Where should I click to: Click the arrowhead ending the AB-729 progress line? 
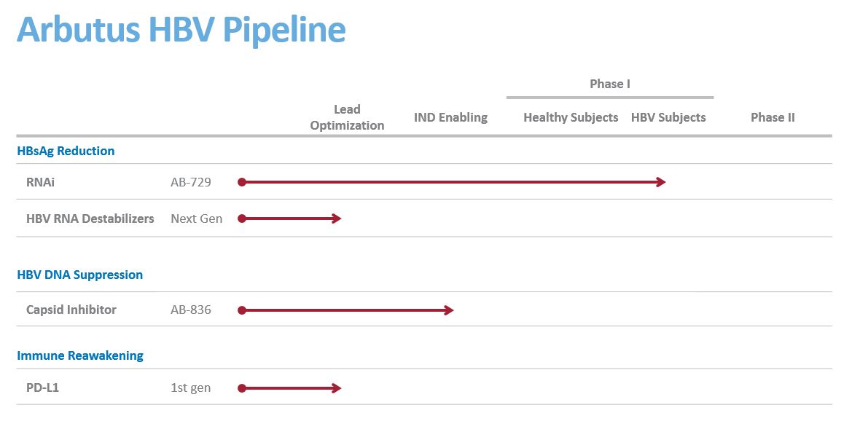[662, 182]
